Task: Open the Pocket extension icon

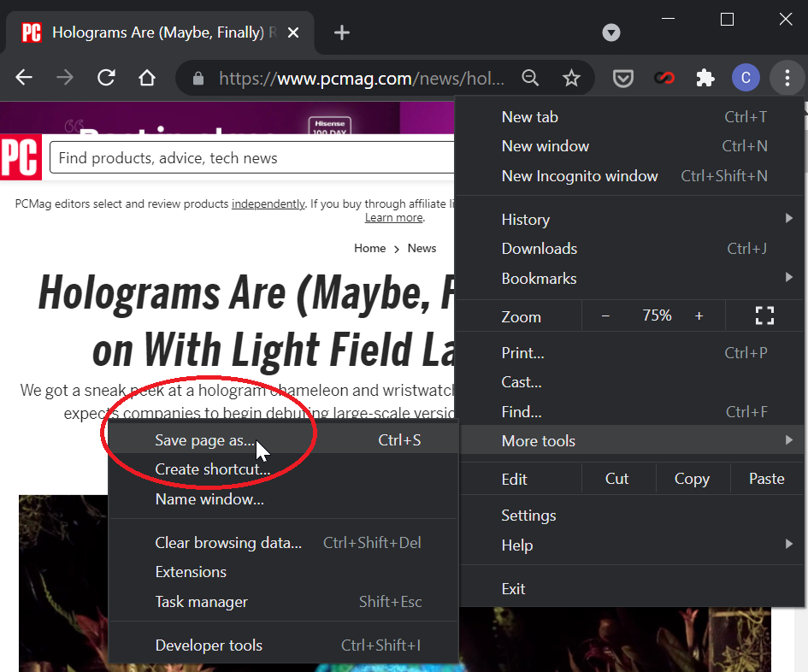Action: [623, 79]
